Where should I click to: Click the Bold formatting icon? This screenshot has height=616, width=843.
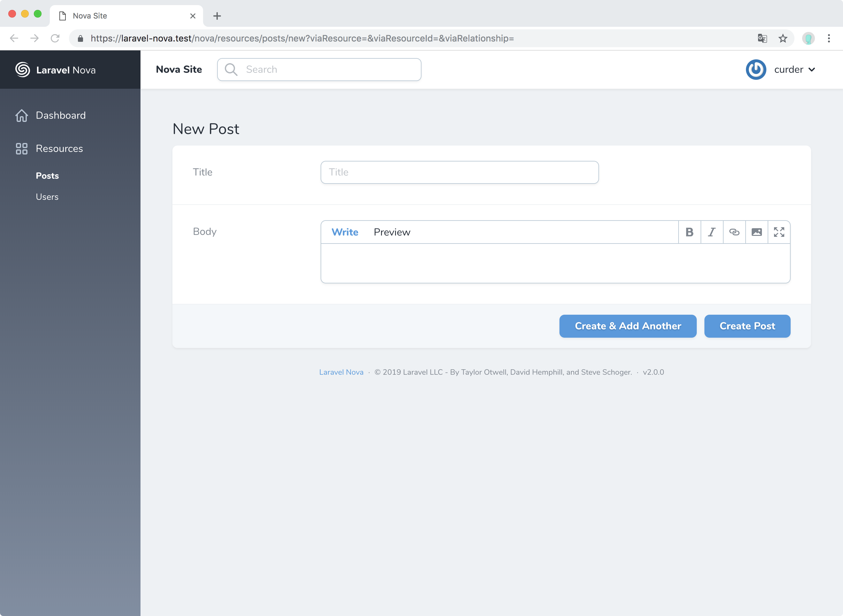click(x=689, y=232)
